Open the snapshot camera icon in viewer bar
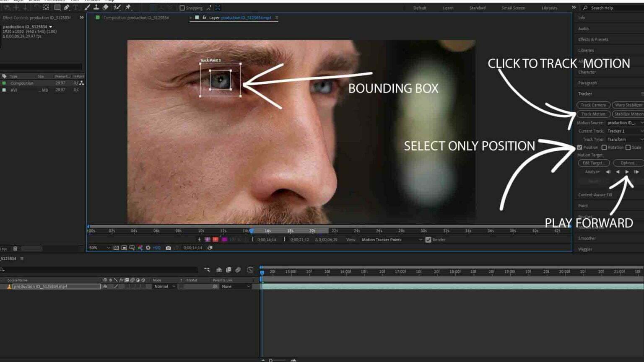This screenshot has height=362, width=644. tap(168, 248)
